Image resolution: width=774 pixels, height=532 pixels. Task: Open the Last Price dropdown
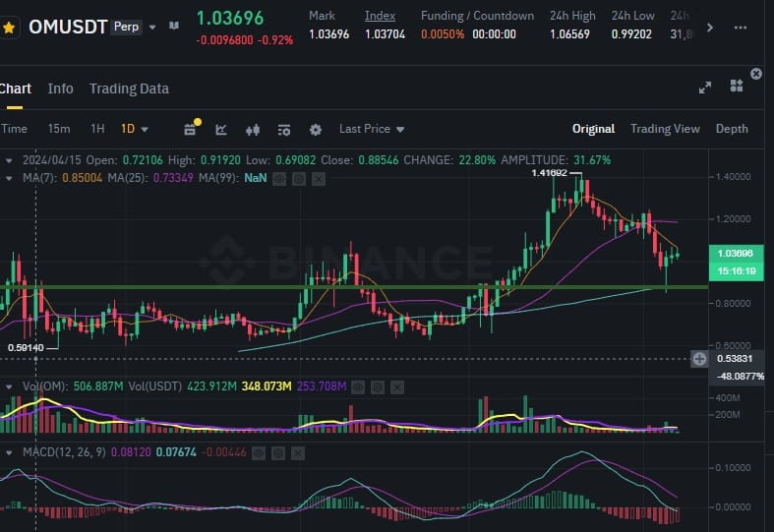[372, 129]
